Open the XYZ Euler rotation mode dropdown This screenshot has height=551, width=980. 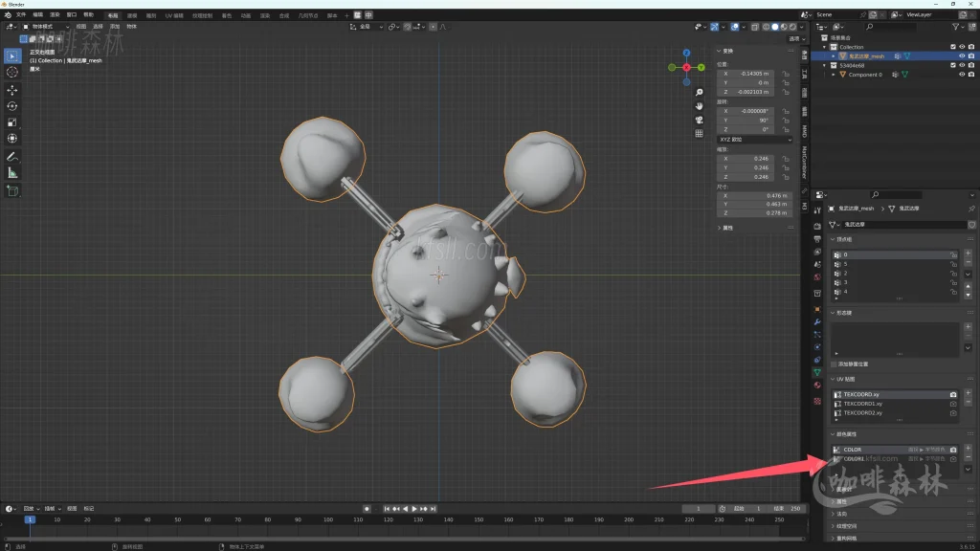pos(755,140)
